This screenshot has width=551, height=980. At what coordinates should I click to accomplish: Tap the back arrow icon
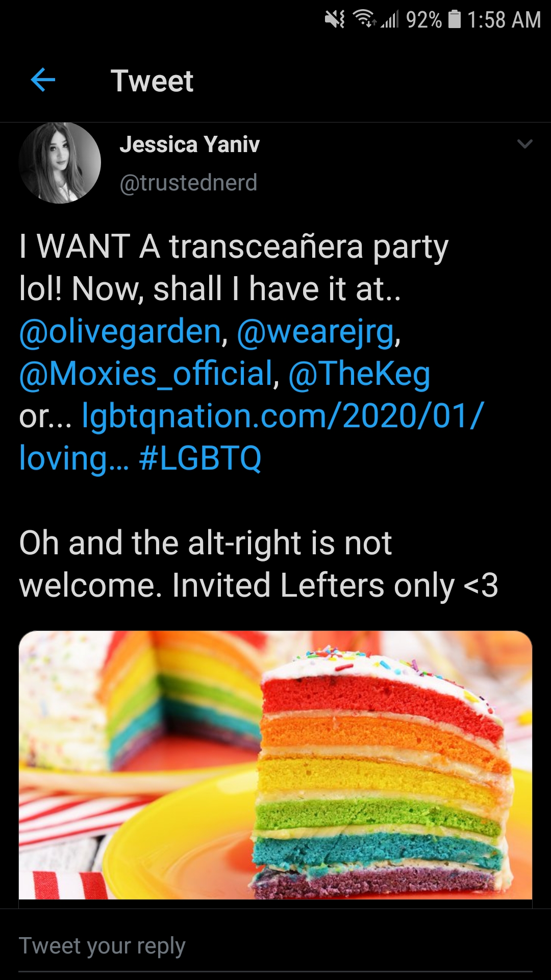[43, 80]
